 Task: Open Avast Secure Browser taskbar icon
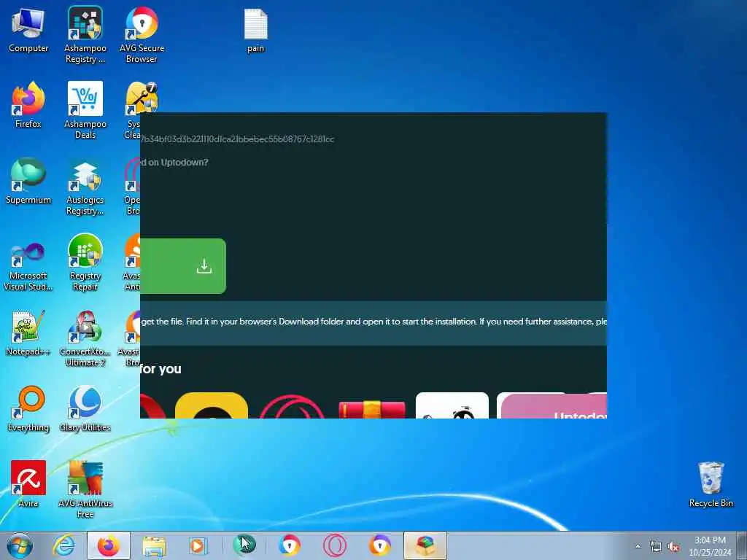click(379, 545)
